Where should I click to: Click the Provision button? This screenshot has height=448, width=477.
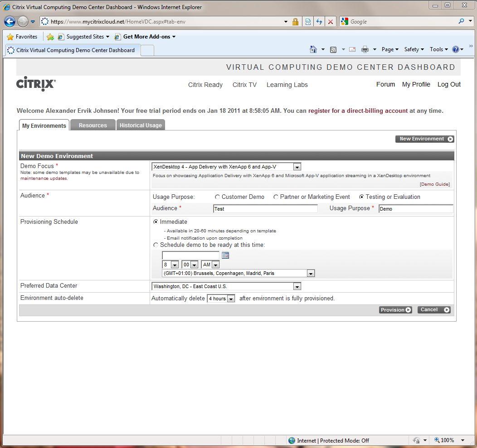coord(395,310)
